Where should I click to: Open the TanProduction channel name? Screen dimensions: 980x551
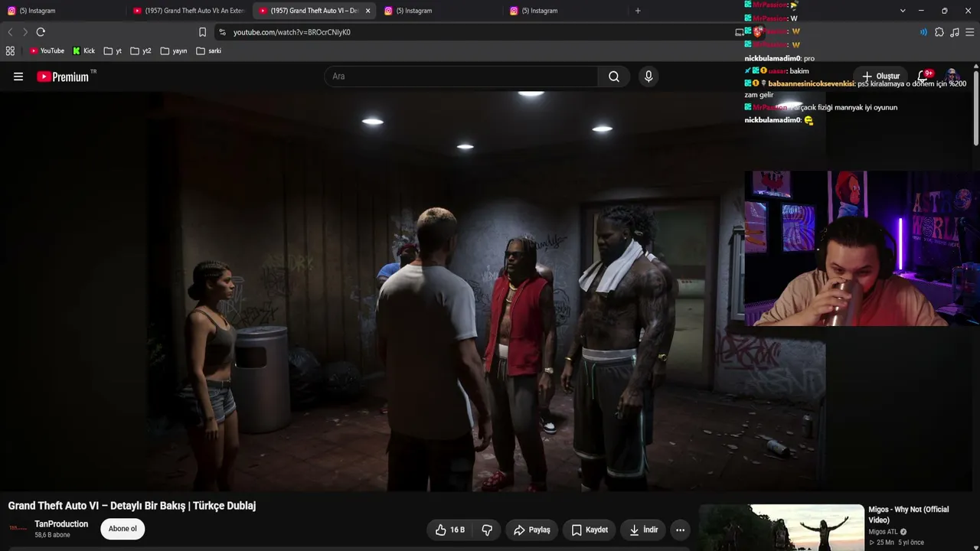point(61,524)
